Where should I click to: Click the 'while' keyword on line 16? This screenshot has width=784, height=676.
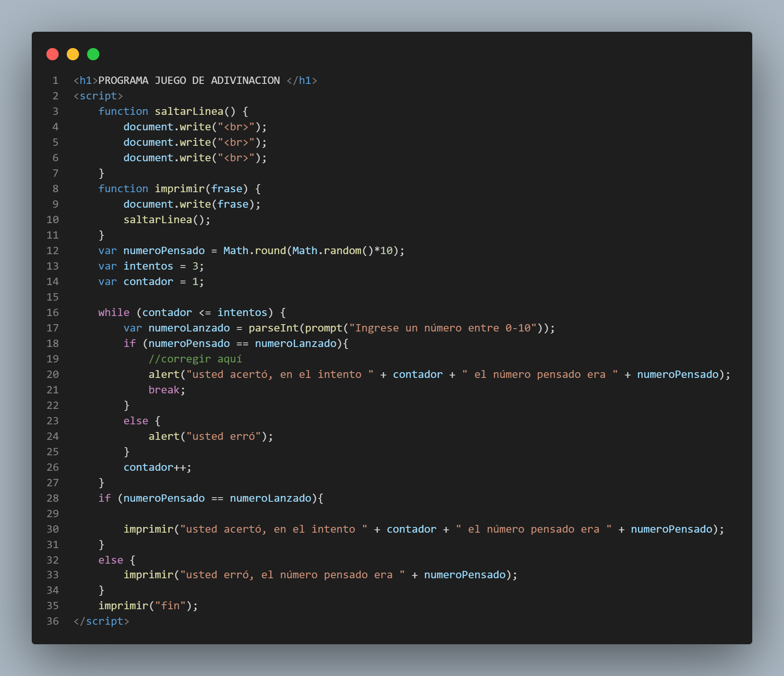(114, 312)
